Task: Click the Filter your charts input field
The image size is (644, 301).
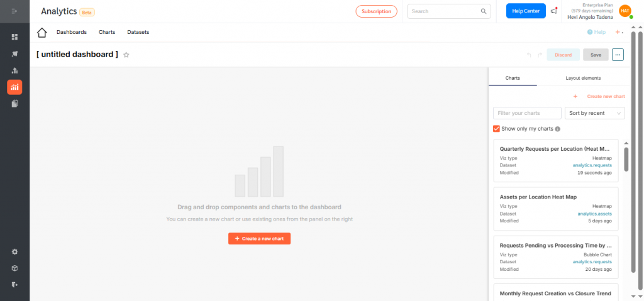Action: 527,113
